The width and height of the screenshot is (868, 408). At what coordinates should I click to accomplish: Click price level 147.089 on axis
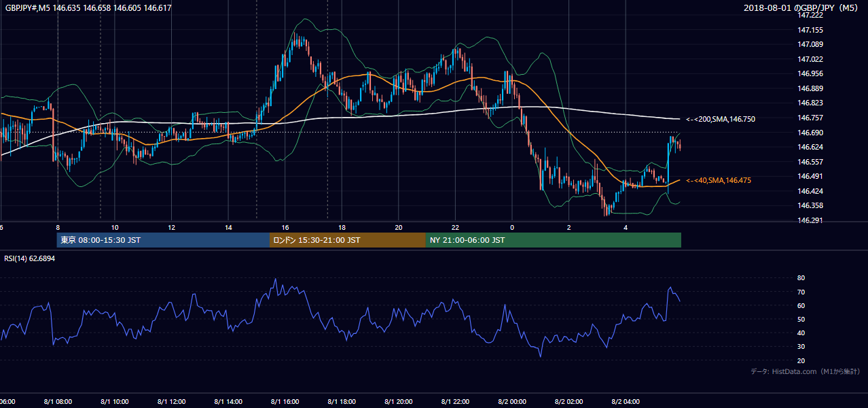[811, 44]
